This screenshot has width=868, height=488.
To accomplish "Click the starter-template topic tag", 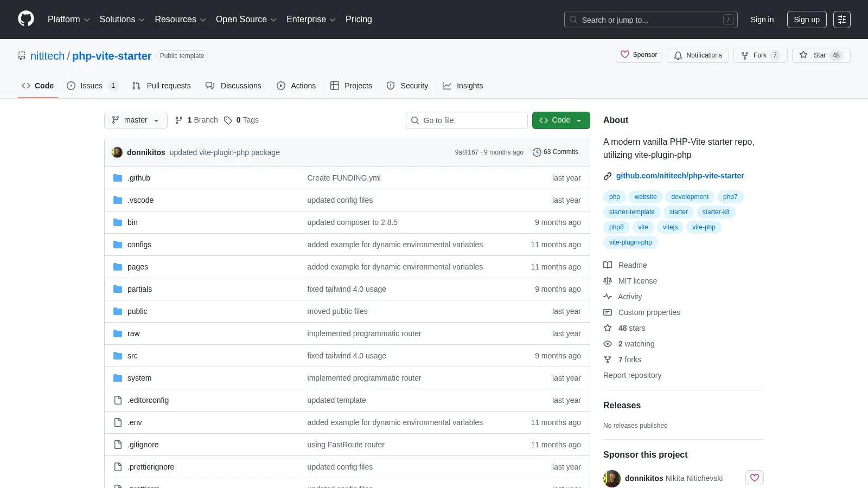I will coord(631,212).
